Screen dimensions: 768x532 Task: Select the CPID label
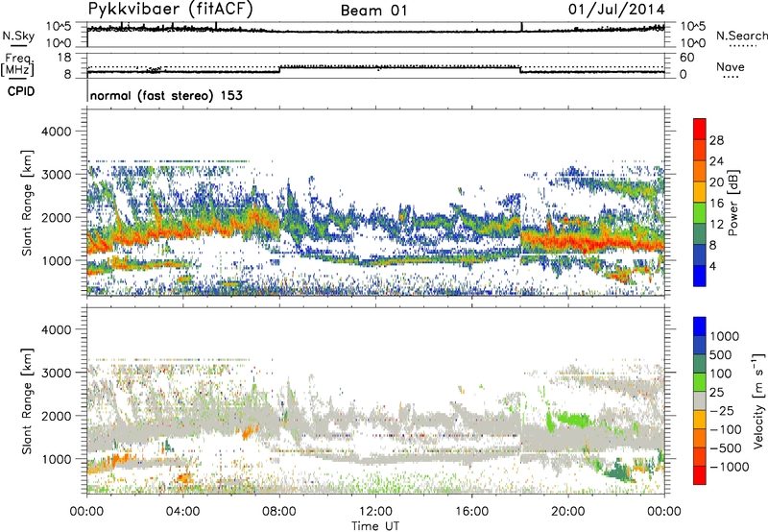tap(21, 91)
